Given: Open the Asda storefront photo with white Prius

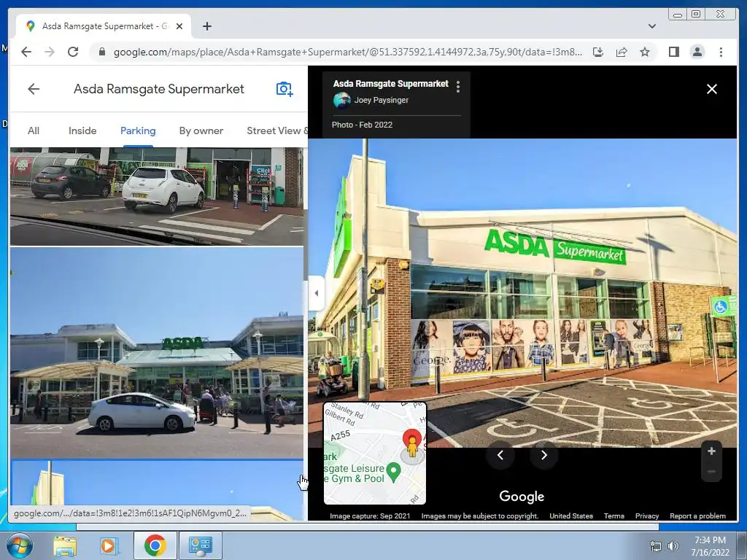Looking at the screenshot, I should point(157,353).
